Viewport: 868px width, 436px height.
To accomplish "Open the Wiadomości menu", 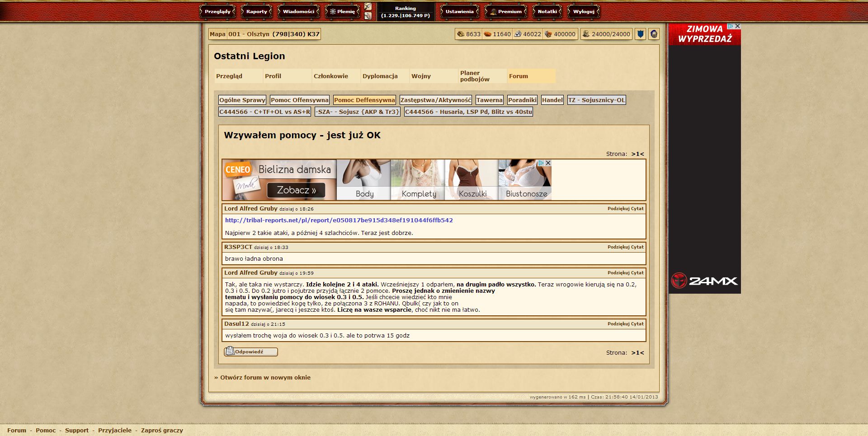I will pyautogui.click(x=298, y=11).
